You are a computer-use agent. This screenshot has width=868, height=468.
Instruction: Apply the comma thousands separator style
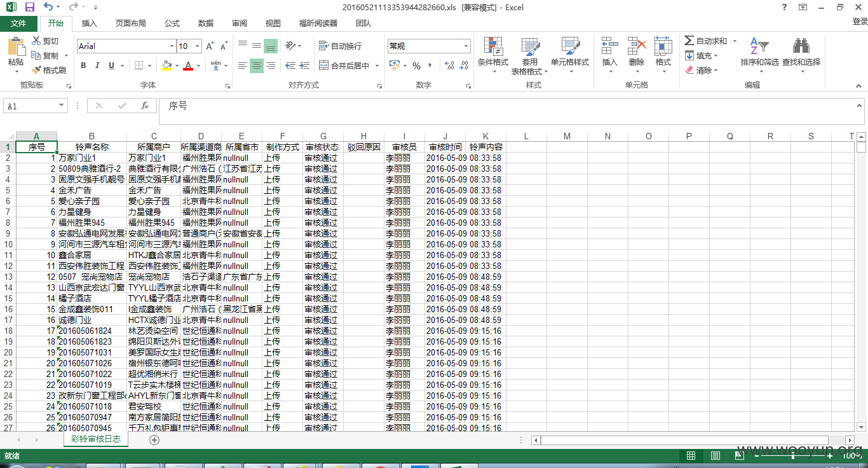click(430, 65)
